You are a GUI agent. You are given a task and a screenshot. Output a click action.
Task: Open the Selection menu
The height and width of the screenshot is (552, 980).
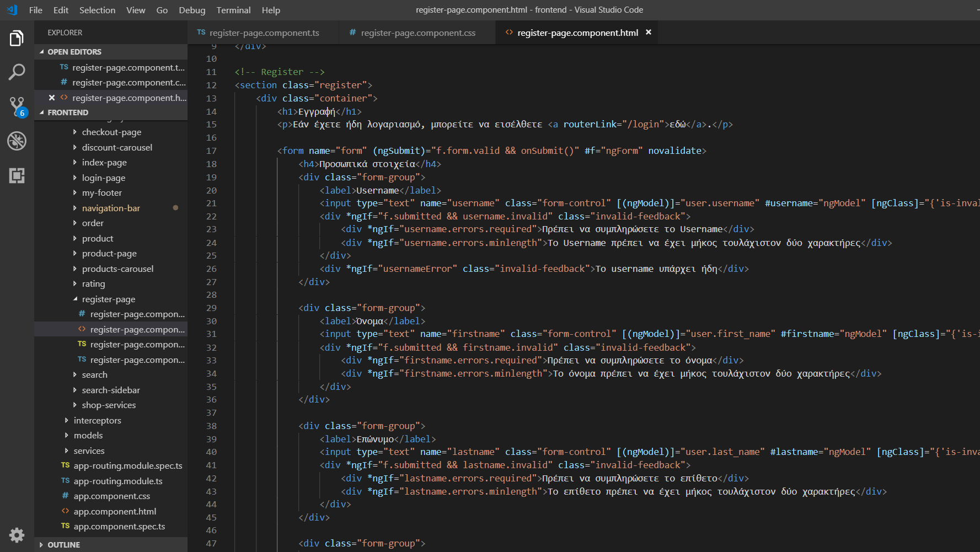[x=97, y=10]
